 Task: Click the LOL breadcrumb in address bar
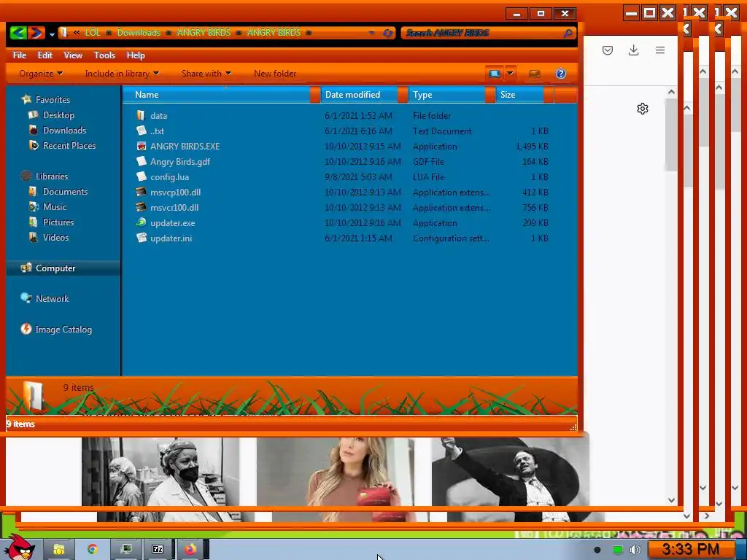(x=93, y=32)
